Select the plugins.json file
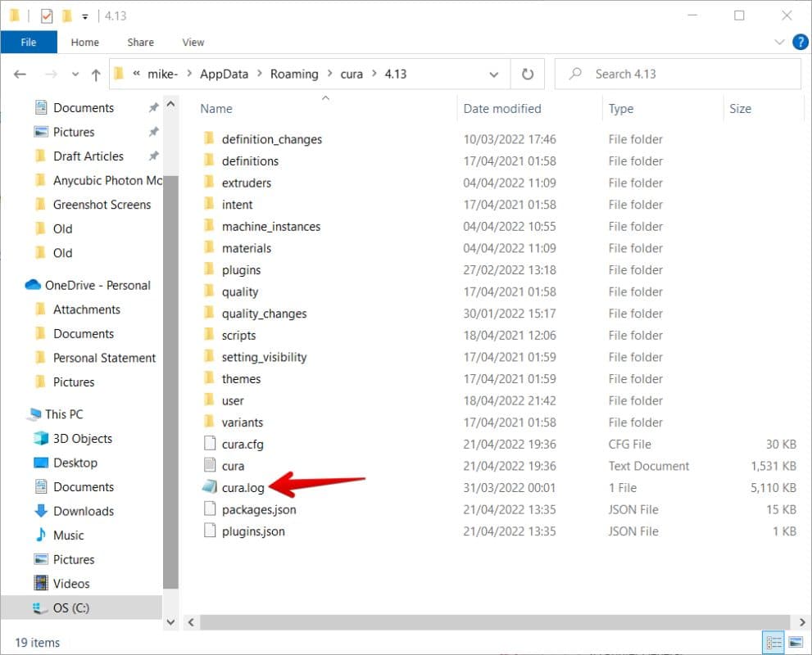The width and height of the screenshot is (812, 655). 253,531
